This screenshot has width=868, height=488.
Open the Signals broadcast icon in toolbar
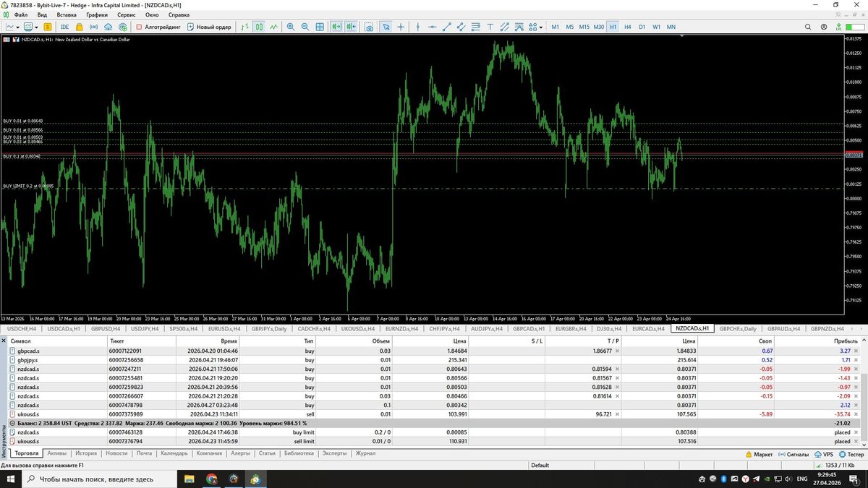(x=95, y=27)
